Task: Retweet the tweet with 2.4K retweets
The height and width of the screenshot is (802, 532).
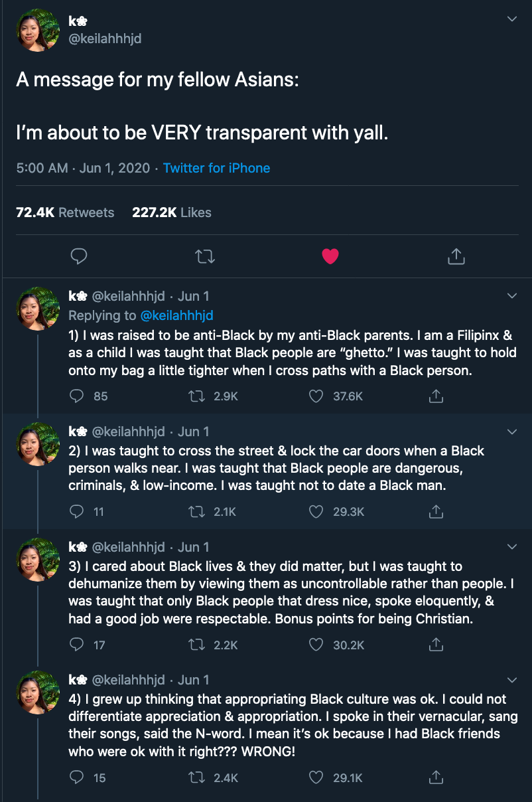Action: [x=196, y=777]
